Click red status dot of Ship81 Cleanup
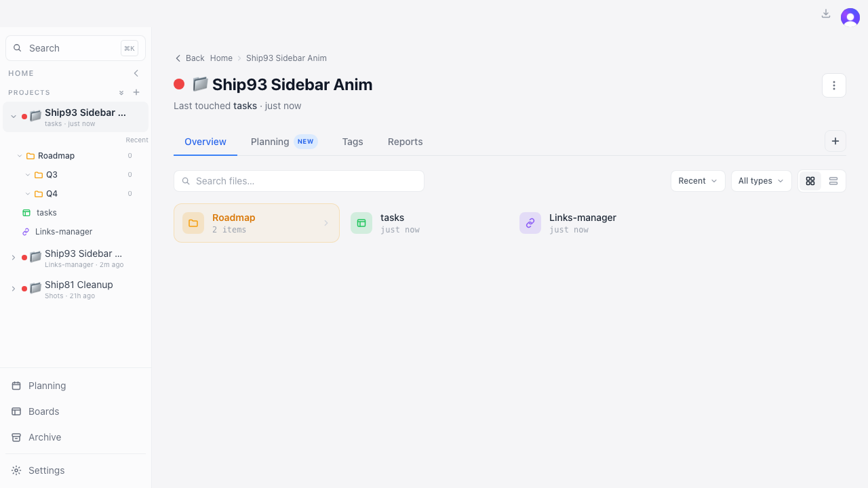Screen dimensions: 868x488 (24, 289)
